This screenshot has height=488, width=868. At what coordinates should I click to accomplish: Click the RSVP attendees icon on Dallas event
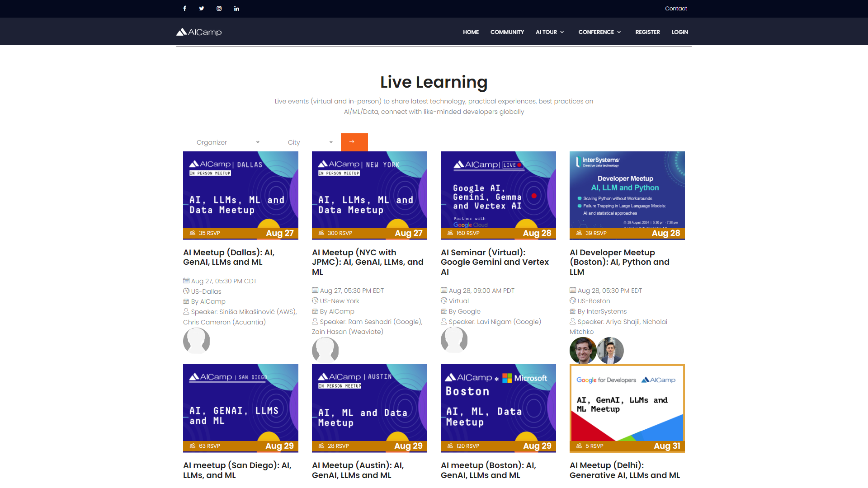[193, 233]
